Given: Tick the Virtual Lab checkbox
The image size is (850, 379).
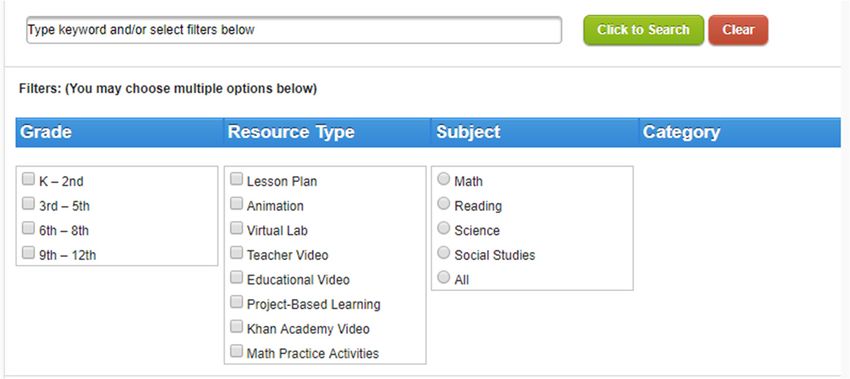Looking at the screenshot, I should (x=236, y=228).
